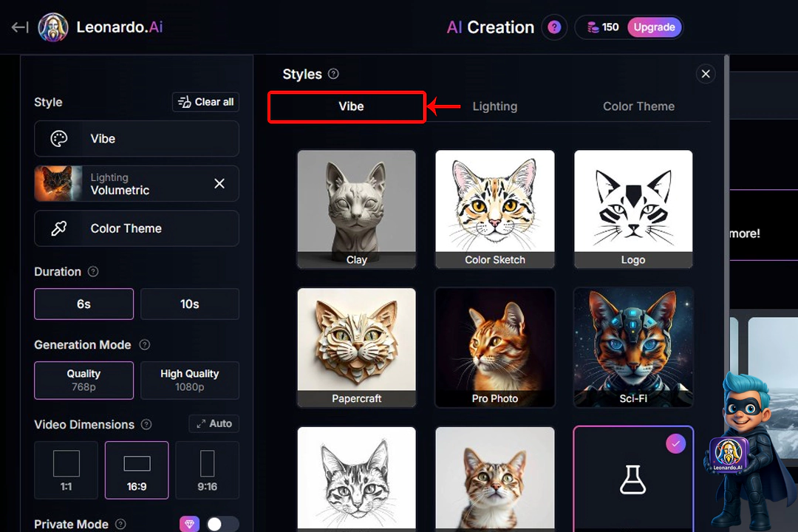798x532 pixels.
Task: Click the Video Dimensions info icon
Action: click(x=146, y=425)
